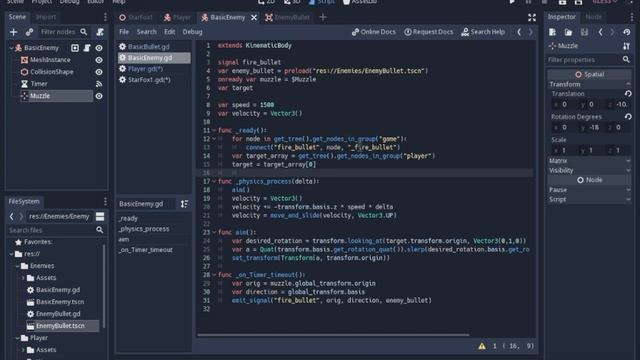Image resolution: width=640 pixels, height=360 pixels.
Task: Go to previous script with the left arrow
Action: tap(519, 32)
